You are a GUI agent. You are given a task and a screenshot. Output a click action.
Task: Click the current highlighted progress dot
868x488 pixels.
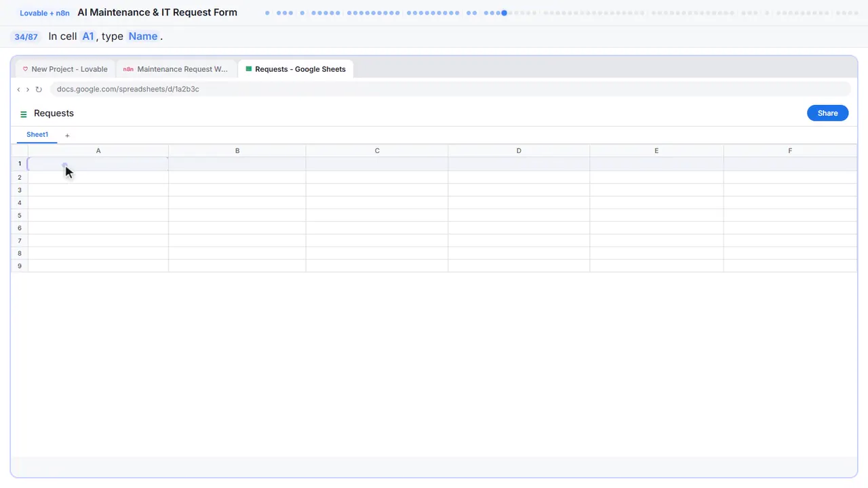[x=504, y=13]
